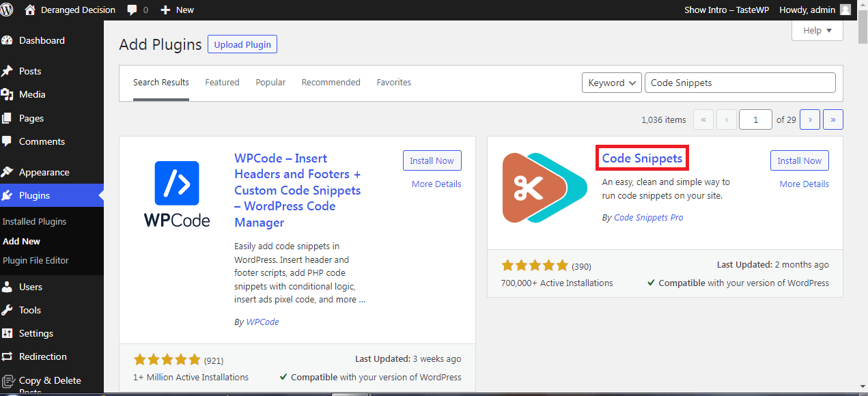The width and height of the screenshot is (868, 396).
Task: Open More Details for WPCode plugin
Action: tap(436, 184)
